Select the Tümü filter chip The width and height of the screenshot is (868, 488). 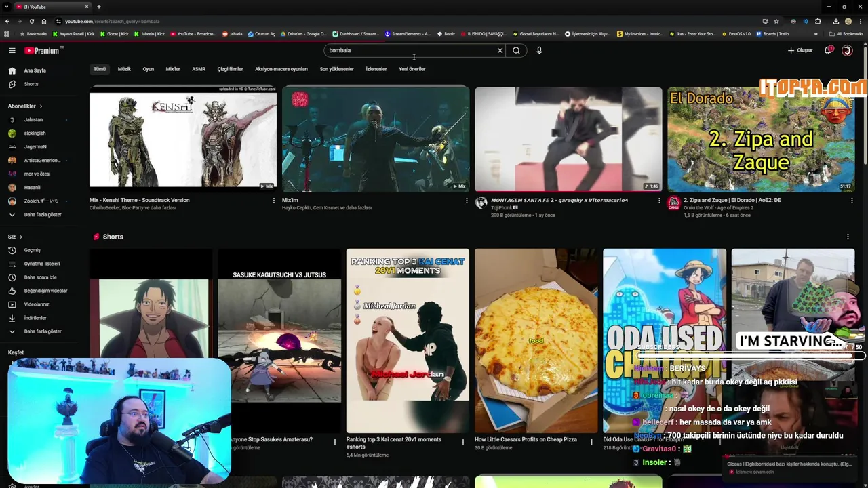coord(100,69)
